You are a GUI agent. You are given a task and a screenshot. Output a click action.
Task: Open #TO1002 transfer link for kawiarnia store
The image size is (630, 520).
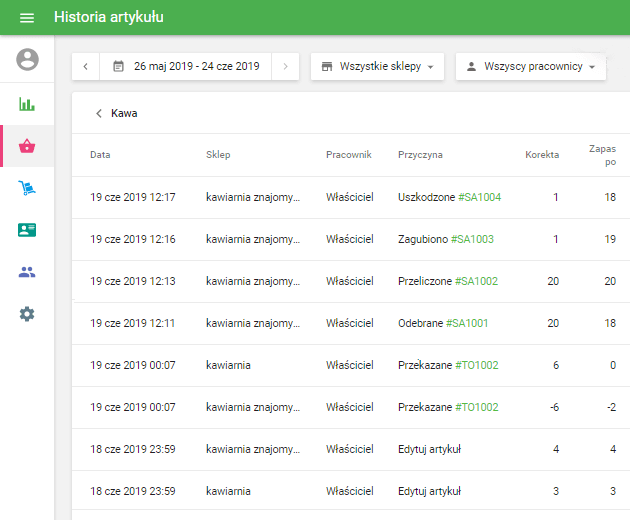[476, 365]
